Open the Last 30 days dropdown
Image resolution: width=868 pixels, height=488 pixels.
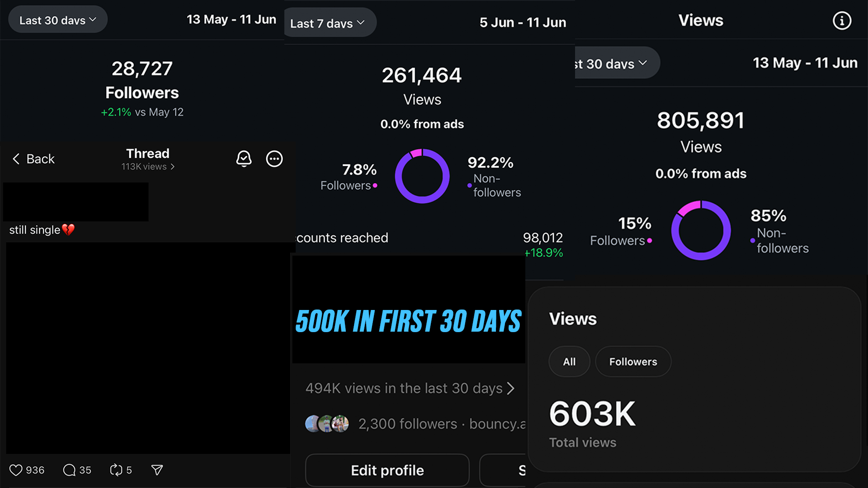tap(57, 20)
